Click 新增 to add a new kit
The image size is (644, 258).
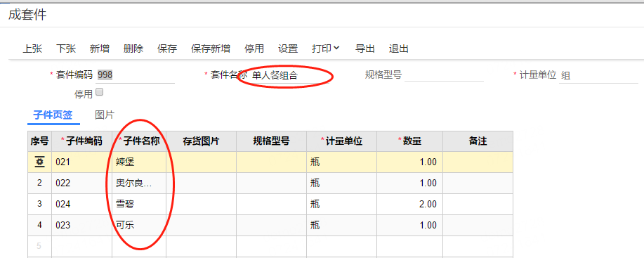tap(100, 49)
